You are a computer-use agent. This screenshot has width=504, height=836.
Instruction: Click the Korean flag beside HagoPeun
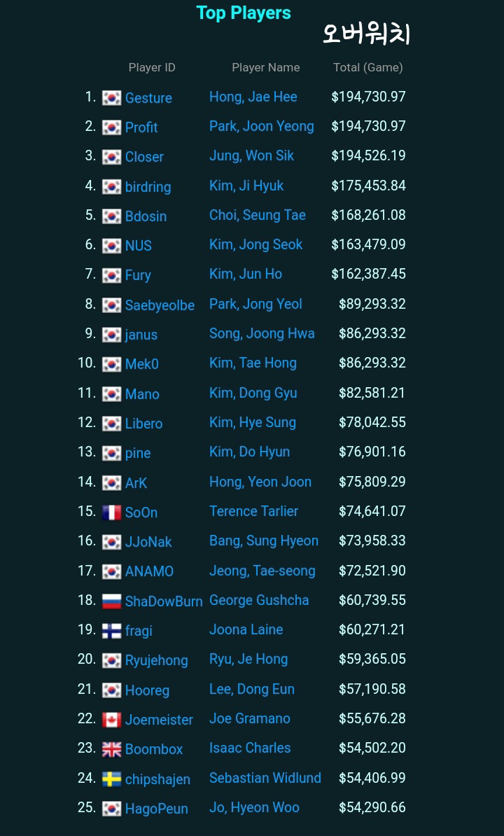[x=111, y=808]
